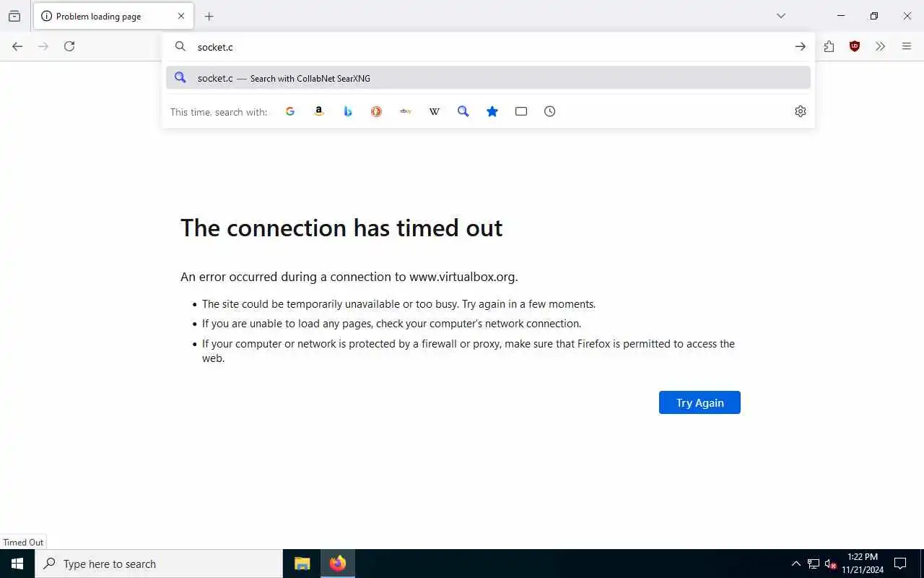Search bookmarks using the star icon
This screenshot has height=578, width=924.
492,111
